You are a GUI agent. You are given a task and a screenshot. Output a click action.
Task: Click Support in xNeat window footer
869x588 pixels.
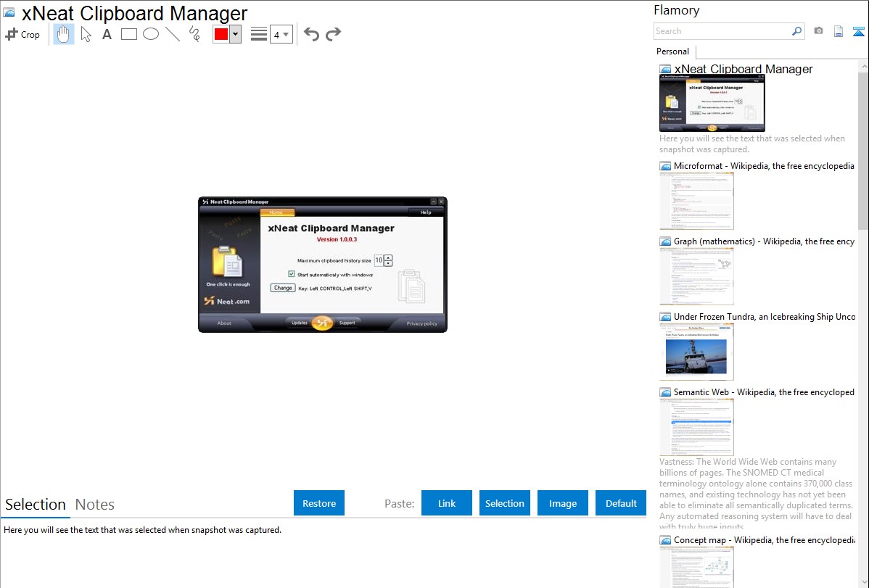(347, 323)
